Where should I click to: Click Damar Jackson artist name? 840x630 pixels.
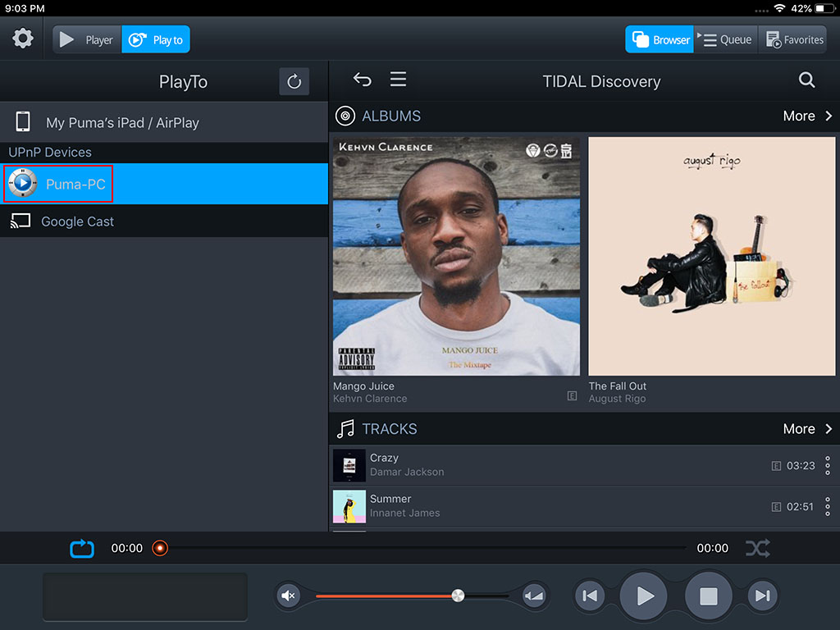coord(407,472)
